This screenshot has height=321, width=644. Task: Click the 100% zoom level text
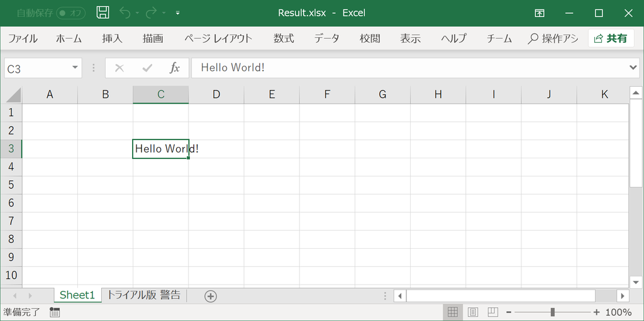[619, 312]
